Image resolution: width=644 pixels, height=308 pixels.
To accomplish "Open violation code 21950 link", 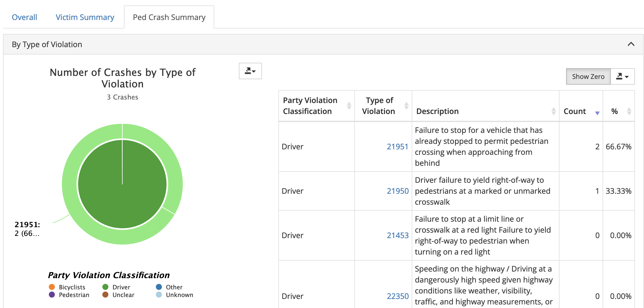I will point(397,191).
